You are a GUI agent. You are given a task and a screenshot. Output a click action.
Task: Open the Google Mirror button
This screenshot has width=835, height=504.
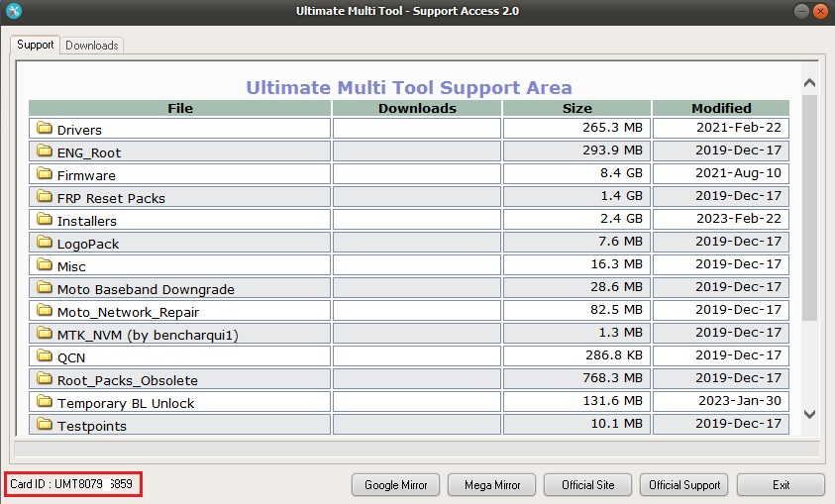tap(395, 485)
